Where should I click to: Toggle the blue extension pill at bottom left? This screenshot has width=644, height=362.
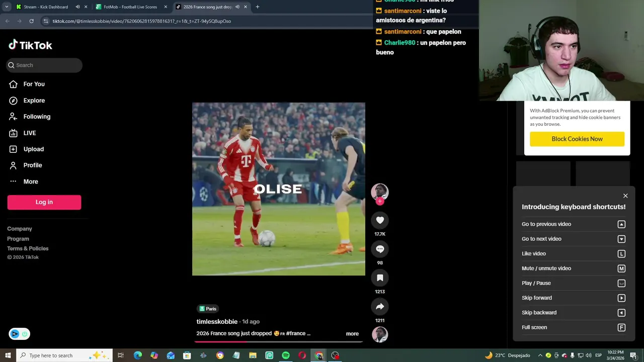tap(19, 334)
